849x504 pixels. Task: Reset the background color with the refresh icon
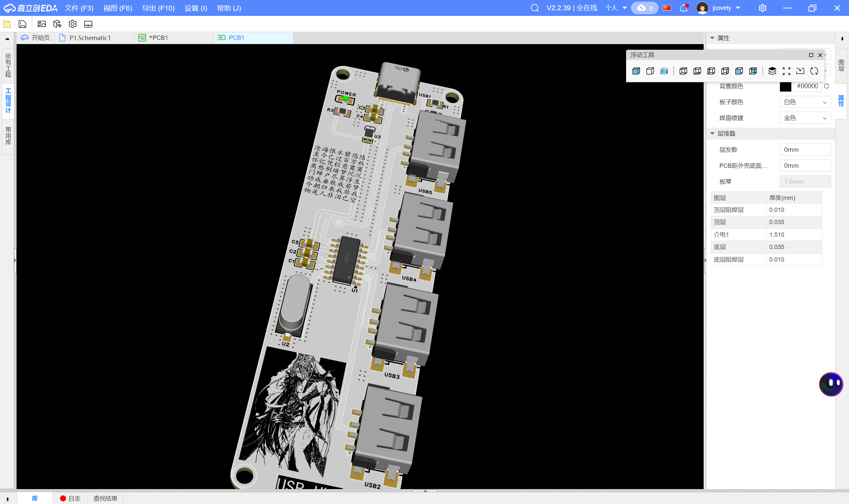826,86
